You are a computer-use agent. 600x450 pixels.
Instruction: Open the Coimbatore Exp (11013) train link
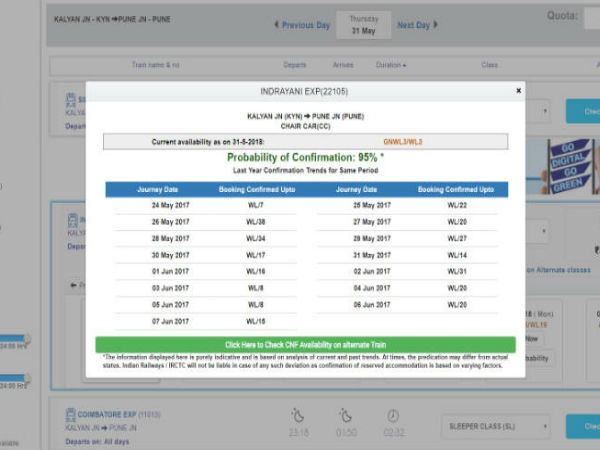coord(116,411)
